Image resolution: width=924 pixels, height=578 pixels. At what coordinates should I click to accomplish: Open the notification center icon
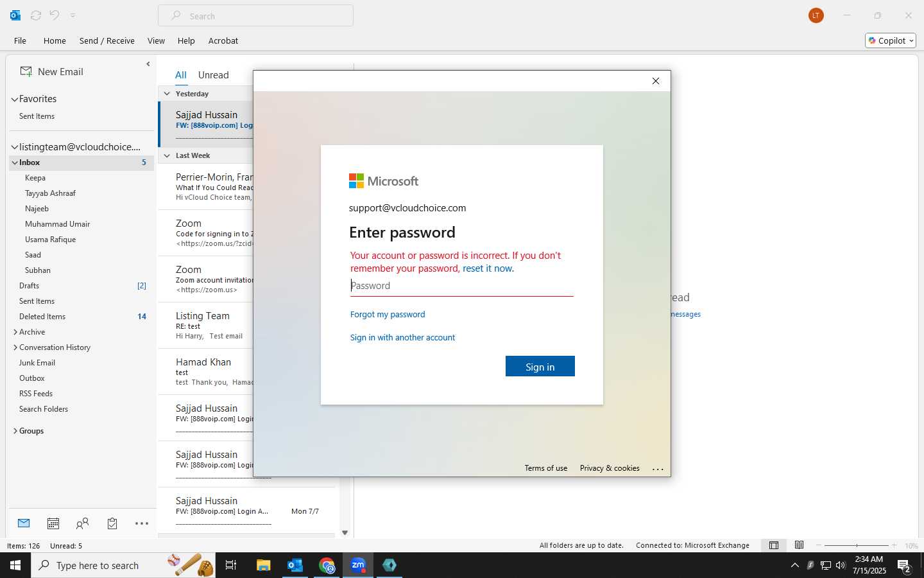(904, 566)
